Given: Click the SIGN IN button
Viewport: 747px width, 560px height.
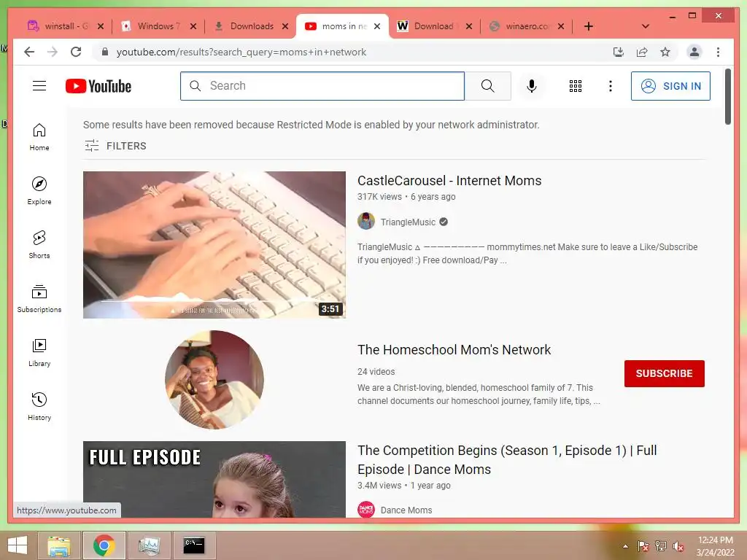Looking at the screenshot, I should tap(670, 86).
